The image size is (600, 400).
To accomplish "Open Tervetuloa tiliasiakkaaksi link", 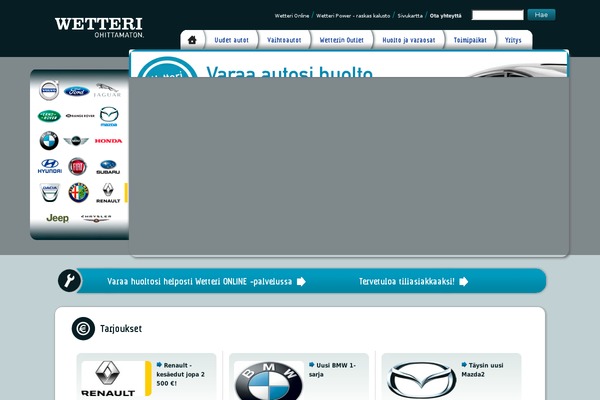I will tap(407, 282).
